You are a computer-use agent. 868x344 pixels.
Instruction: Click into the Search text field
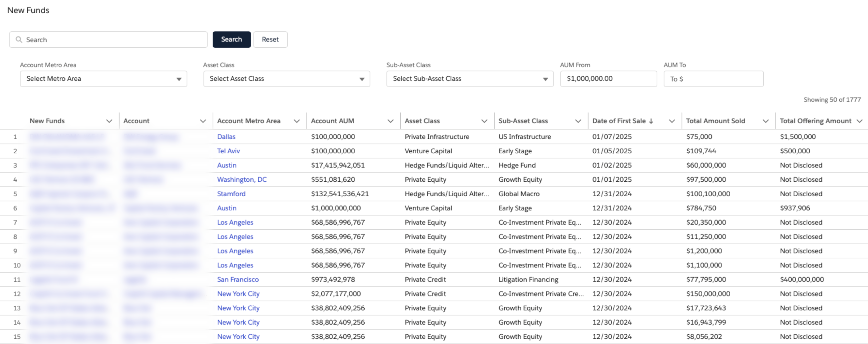point(114,40)
